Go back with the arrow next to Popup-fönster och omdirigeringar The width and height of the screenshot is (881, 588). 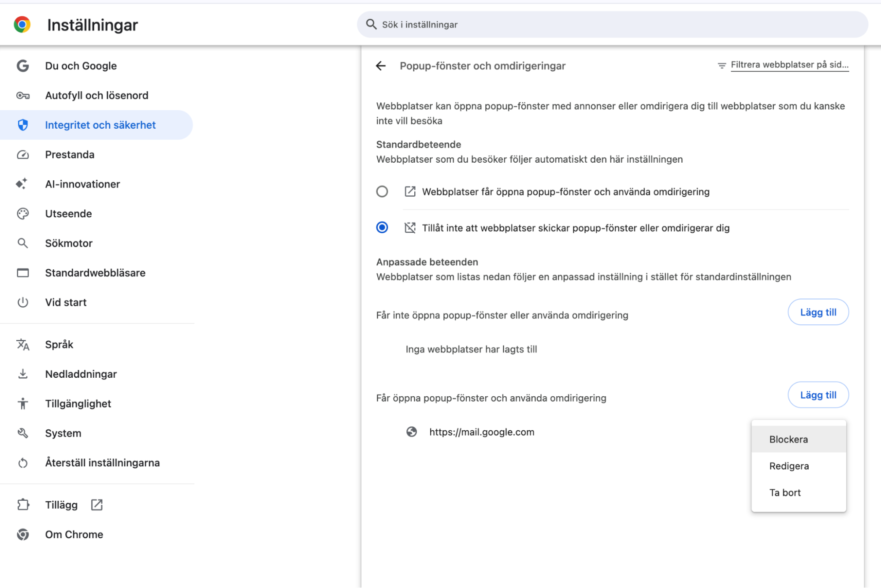click(381, 66)
